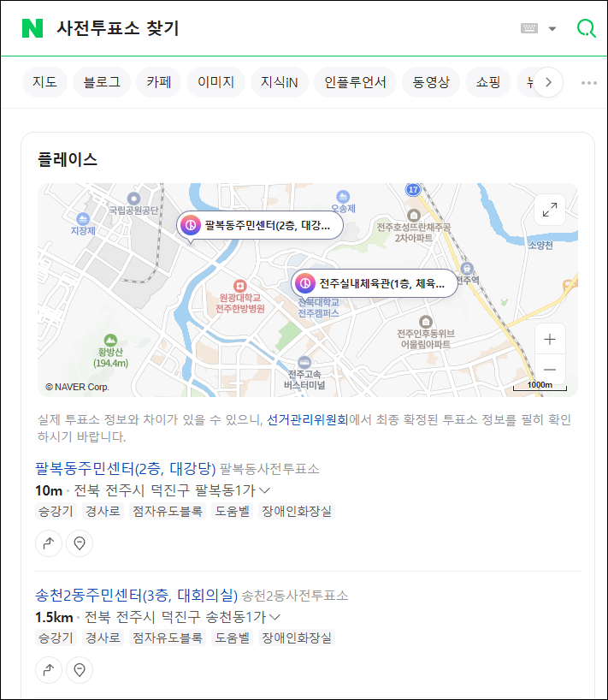Click the 경사로 tag under 팔복동주민센터
The height and width of the screenshot is (700, 608).
coord(103,511)
